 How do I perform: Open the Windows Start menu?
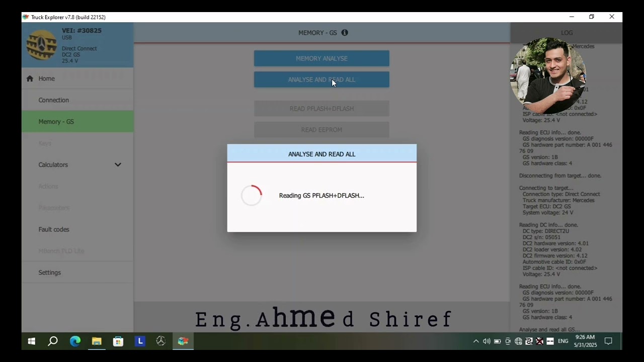31,341
